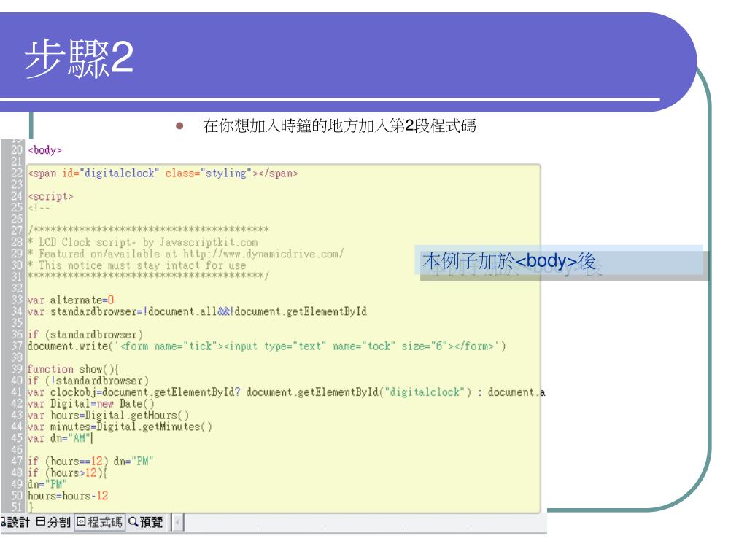Click the <script> tag on line 24
Screen dimensions: 747x560
(x=50, y=196)
